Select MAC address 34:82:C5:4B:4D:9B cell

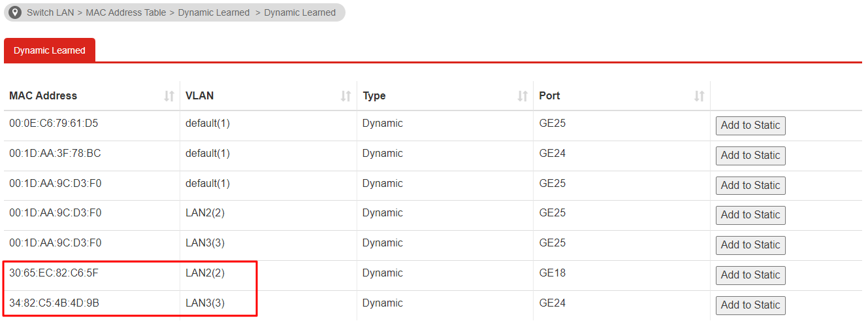54,303
